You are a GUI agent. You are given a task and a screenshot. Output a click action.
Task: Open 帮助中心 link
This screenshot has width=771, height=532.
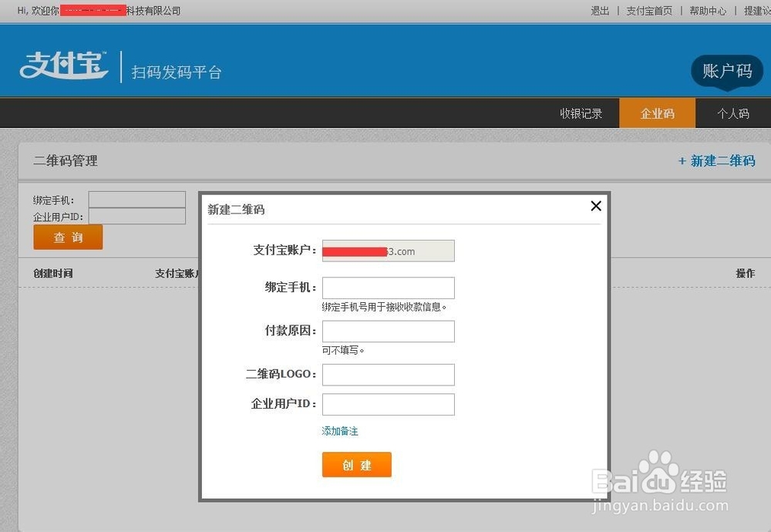point(708,11)
